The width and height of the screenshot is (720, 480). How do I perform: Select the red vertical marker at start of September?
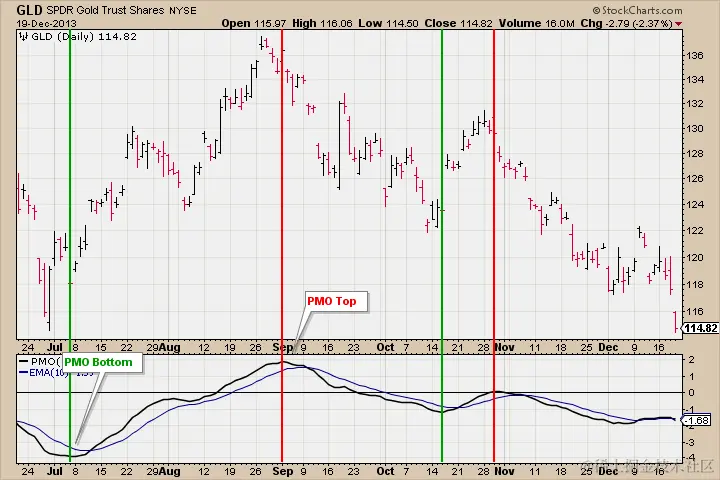click(x=282, y=245)
